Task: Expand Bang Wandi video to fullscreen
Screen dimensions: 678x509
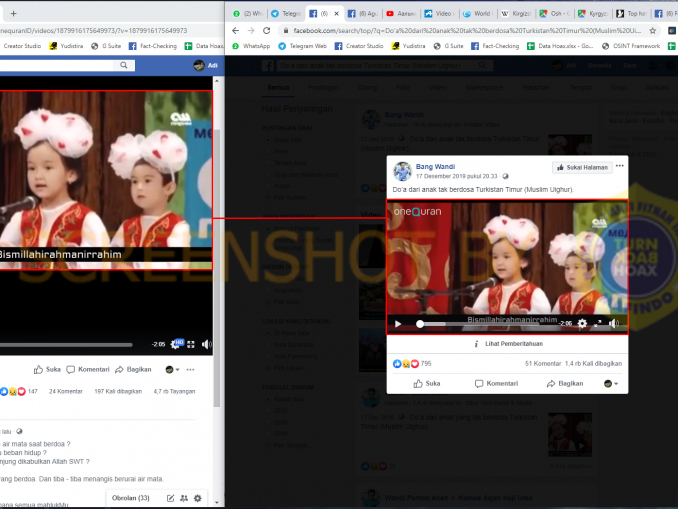Action: click(x=598, y=323)
